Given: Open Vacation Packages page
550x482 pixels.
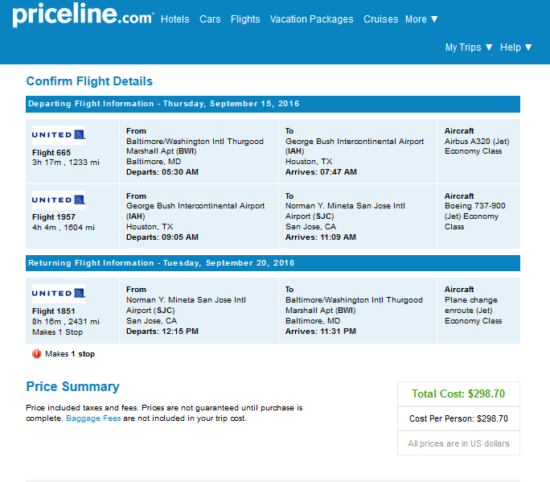Looking at the screenshot, I should [x=311, y=19].
